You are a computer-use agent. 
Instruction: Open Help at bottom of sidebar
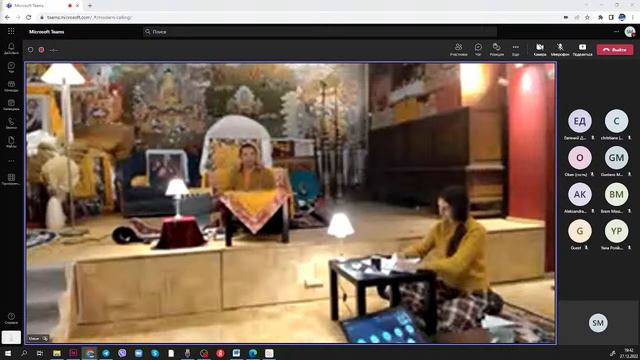pyautogui.click(x=11, y=318)
